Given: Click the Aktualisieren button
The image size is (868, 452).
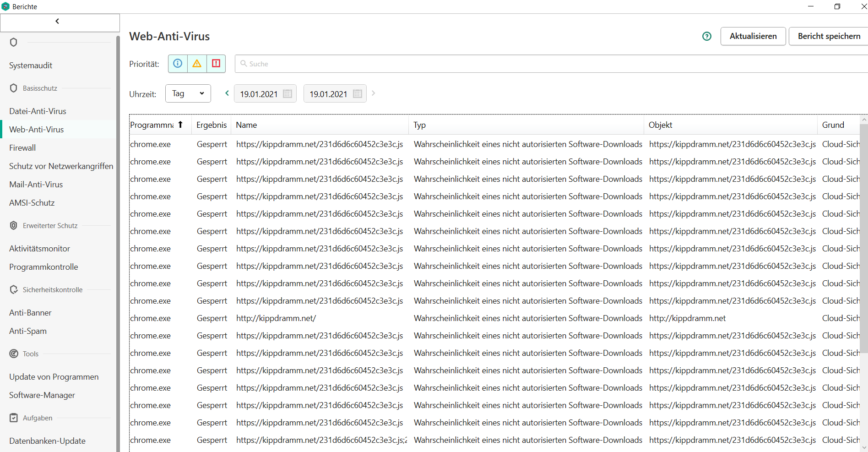Looking at the screenshot, I should pyautogui.click(x=753, y=36).
